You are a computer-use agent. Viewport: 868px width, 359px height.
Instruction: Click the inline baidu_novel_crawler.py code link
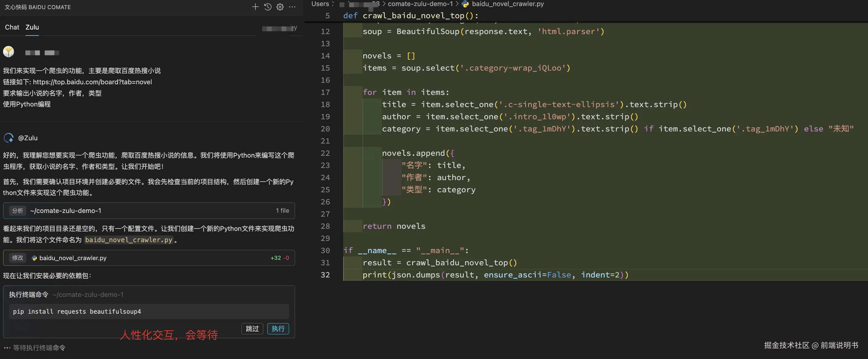point(128,240)
